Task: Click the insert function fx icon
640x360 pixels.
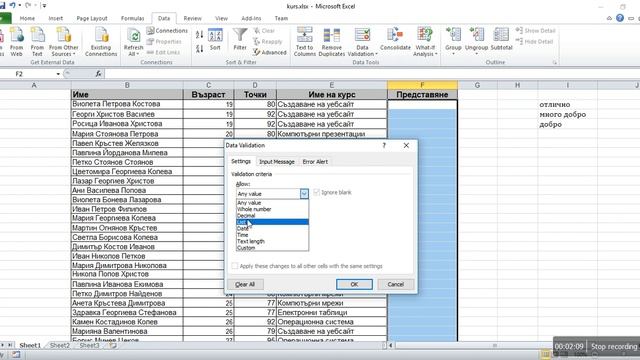Action: coord(98,73)
